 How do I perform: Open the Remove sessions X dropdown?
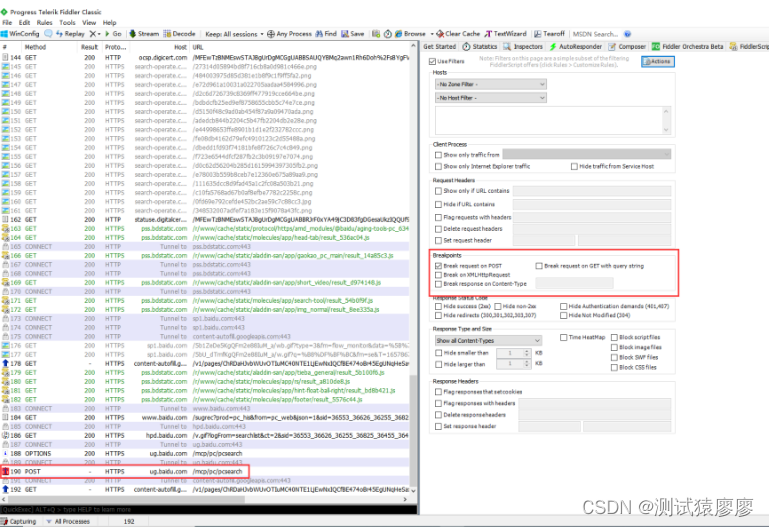click(95, 34)
